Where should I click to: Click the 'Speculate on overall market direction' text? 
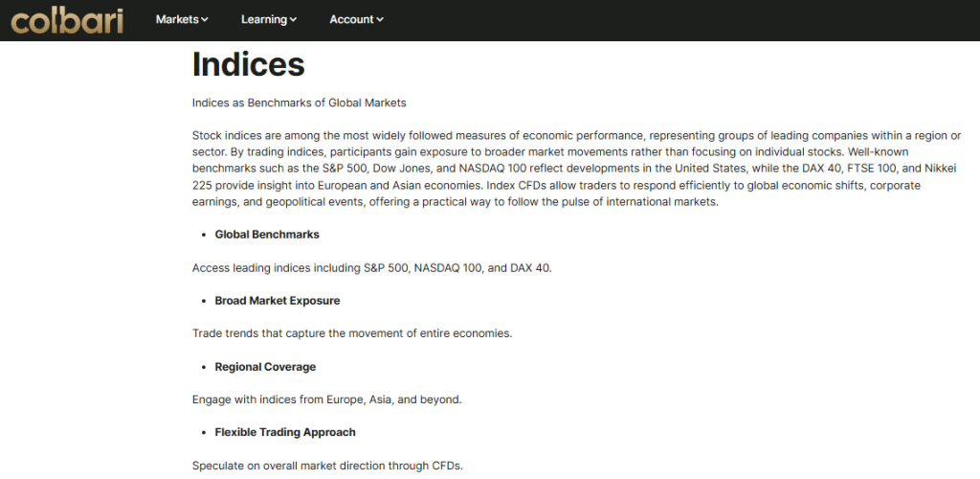click(327, 466)
